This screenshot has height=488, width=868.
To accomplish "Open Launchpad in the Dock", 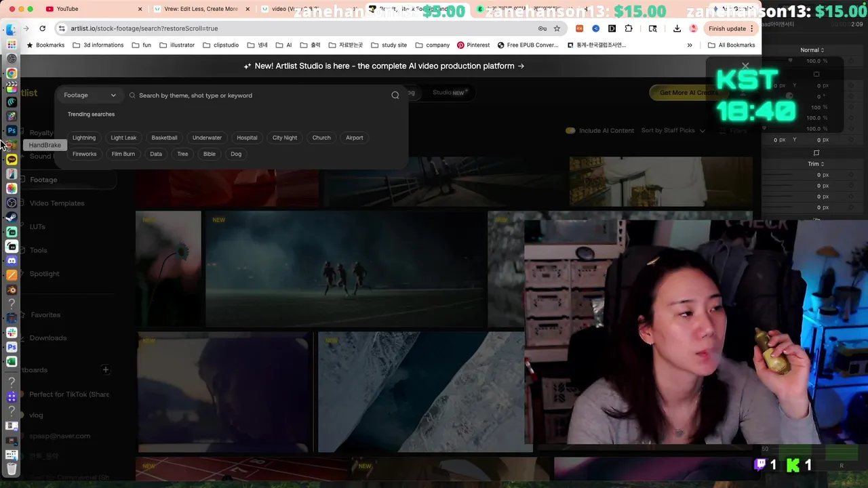I will point(12,44).
